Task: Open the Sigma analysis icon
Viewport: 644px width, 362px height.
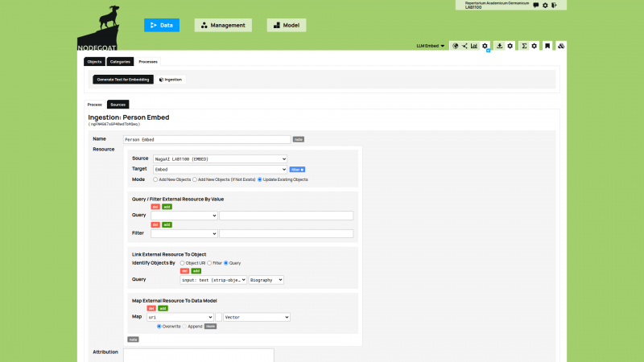Action: tap(523, 46)
